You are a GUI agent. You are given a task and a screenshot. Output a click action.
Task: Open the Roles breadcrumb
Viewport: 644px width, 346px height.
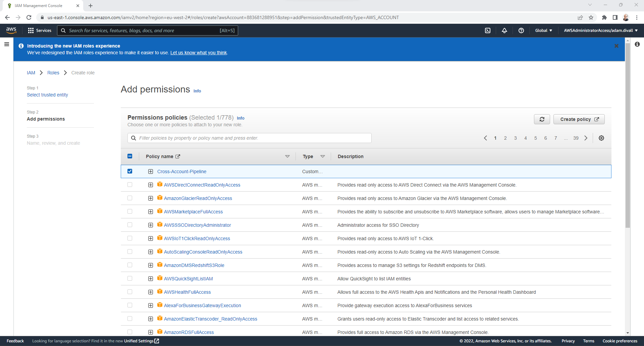click(53, 73)
